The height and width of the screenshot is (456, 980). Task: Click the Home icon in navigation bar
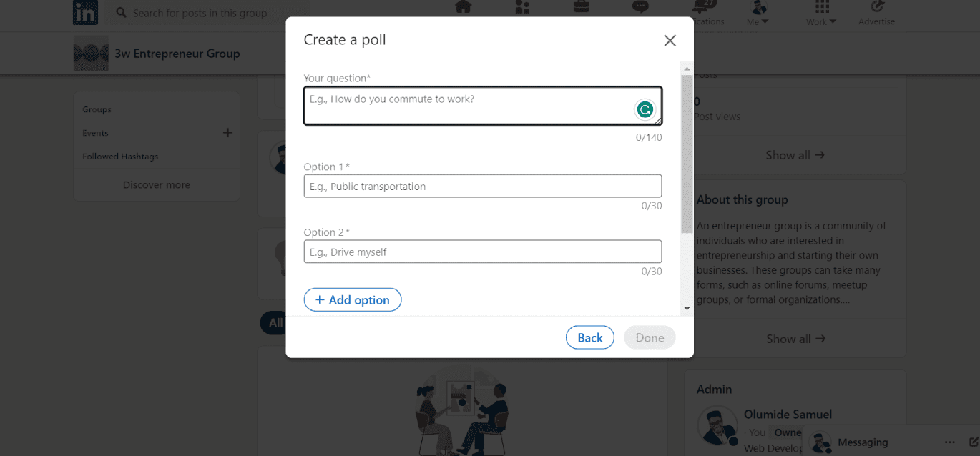pos(464,7)
